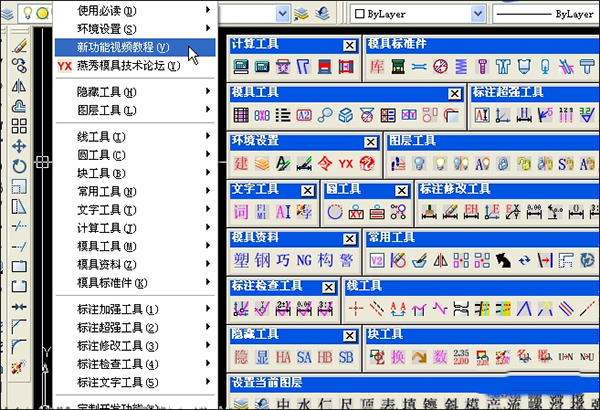
Task: Click the NG icon in 模具资料
Action: click(x=304, y=261)
